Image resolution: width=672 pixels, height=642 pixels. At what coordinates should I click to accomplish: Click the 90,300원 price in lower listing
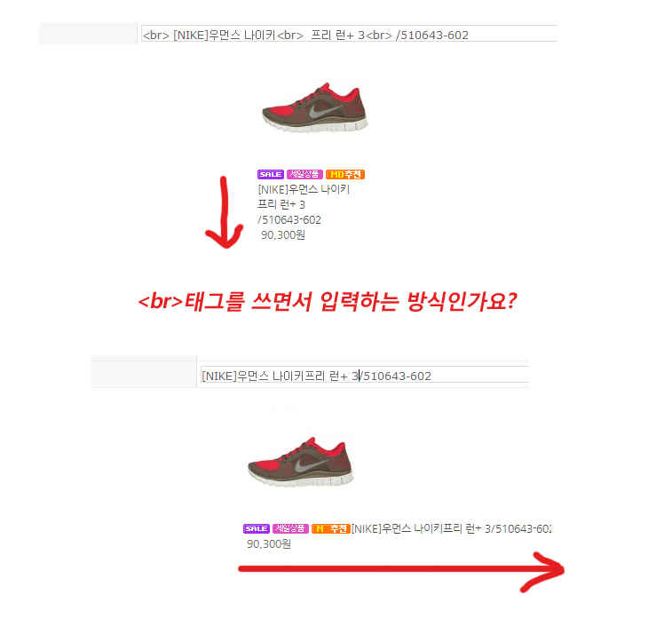click(x=269, y=543)
